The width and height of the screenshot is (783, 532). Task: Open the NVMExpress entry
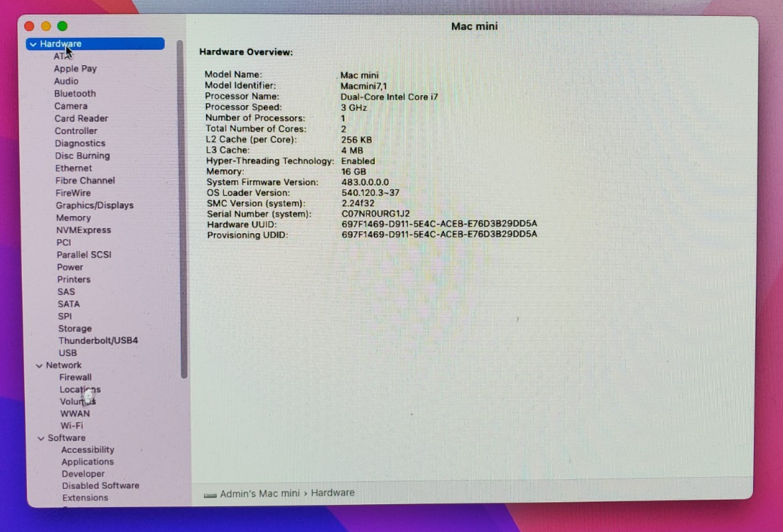[x=83, y=230]
